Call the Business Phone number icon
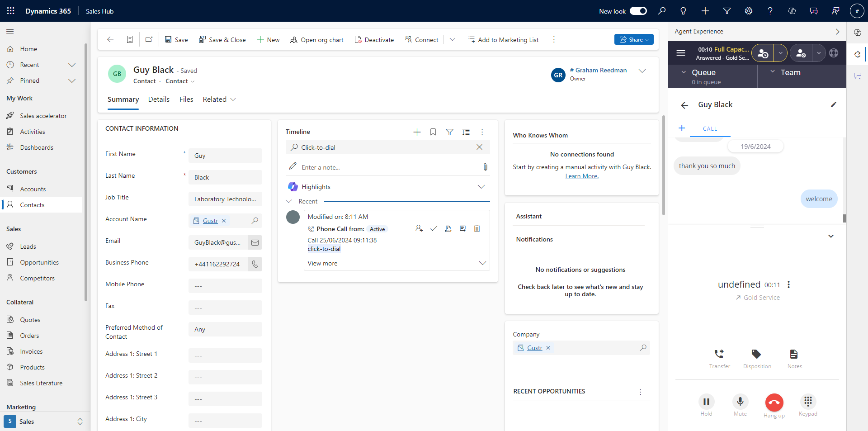868x431 pixels. (x=255, y=264)
